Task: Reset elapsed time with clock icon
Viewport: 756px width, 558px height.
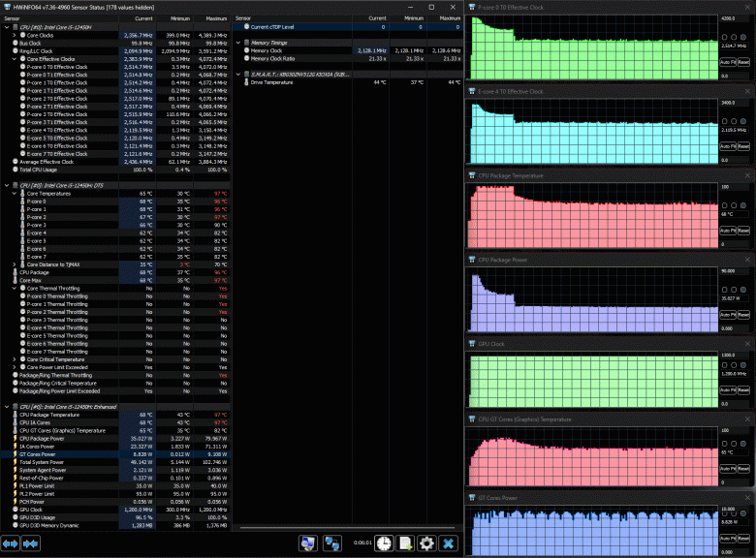Action: click(x=384, y=544)
